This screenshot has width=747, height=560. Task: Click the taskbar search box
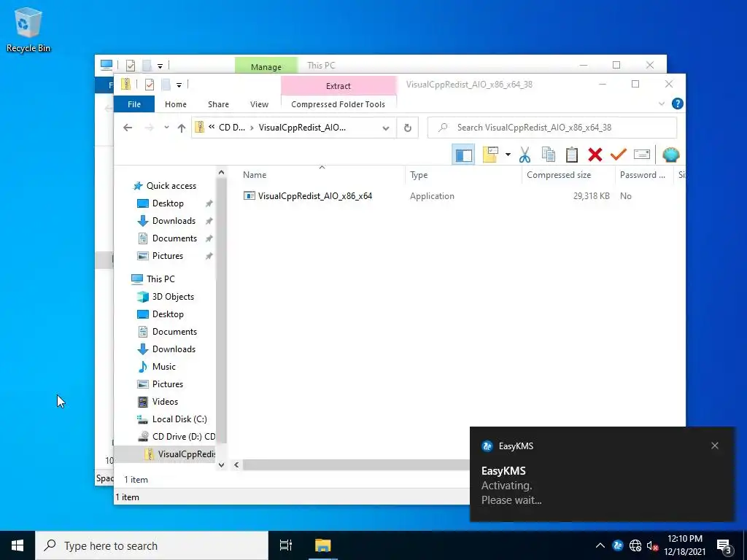point(152,545)
